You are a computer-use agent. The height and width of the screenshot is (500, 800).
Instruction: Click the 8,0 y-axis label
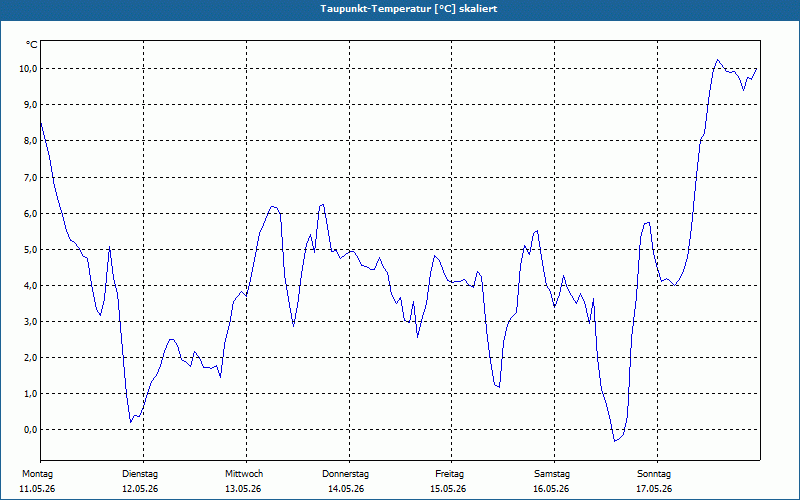[29, 141]
